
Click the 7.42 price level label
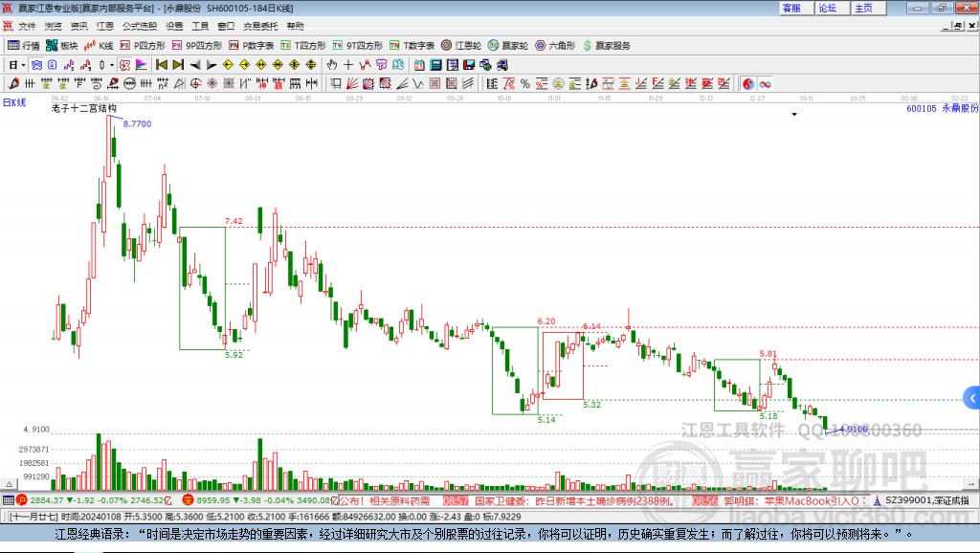point(234,221)
